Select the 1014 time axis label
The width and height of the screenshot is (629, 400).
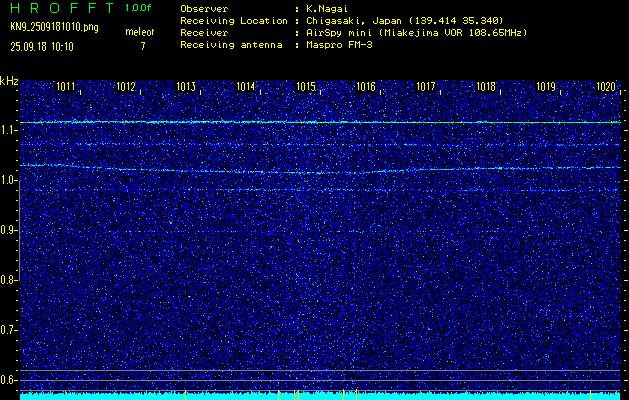click(246, 86)
